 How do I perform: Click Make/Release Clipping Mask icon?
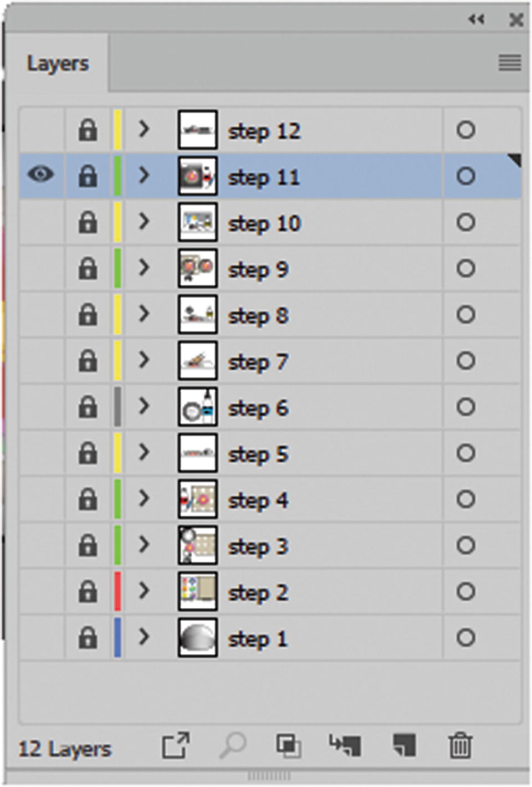[x=289, y=745]
